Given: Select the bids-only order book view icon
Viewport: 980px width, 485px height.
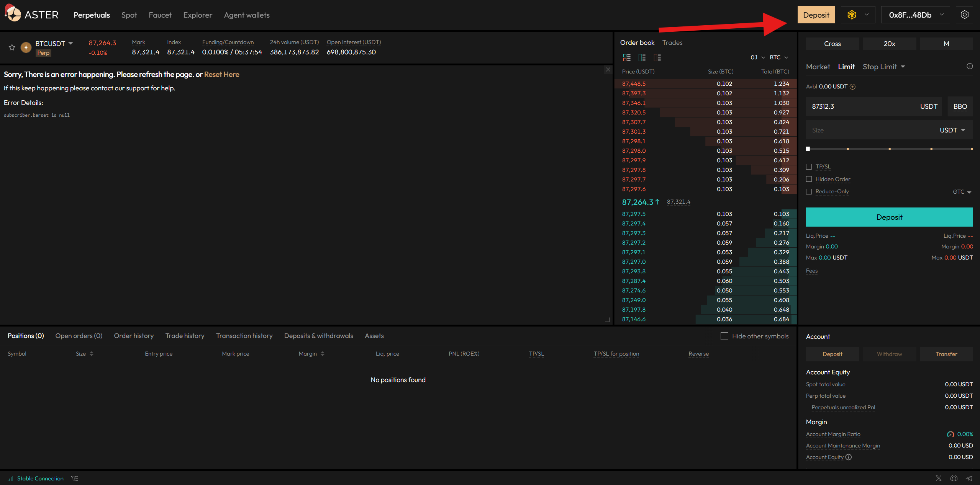Looking at the screenshot, I should tap(642, 57).
